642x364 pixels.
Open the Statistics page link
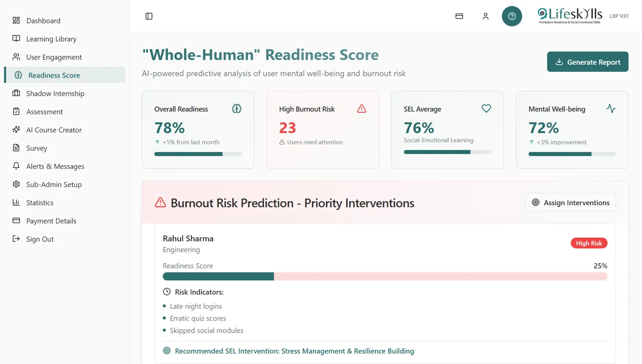(x=65, y=203)
